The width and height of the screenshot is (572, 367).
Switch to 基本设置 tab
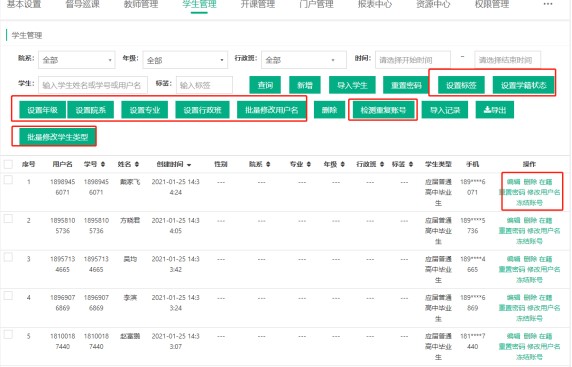pos(24,4)
